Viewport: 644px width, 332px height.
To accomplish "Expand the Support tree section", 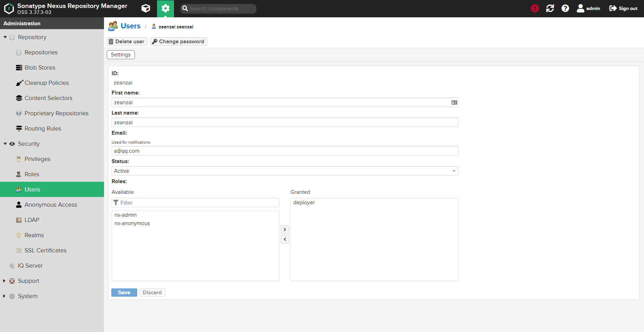I will pos(4,281).
